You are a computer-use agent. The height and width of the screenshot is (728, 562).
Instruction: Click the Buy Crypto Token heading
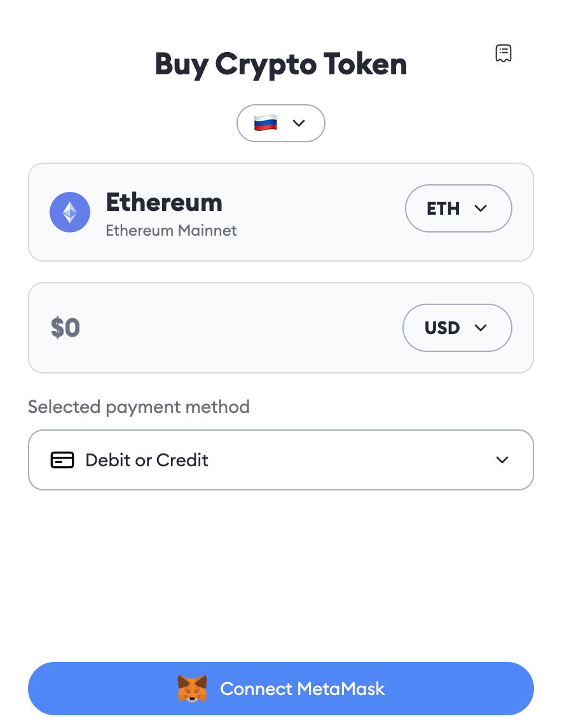tap(281, 64)
